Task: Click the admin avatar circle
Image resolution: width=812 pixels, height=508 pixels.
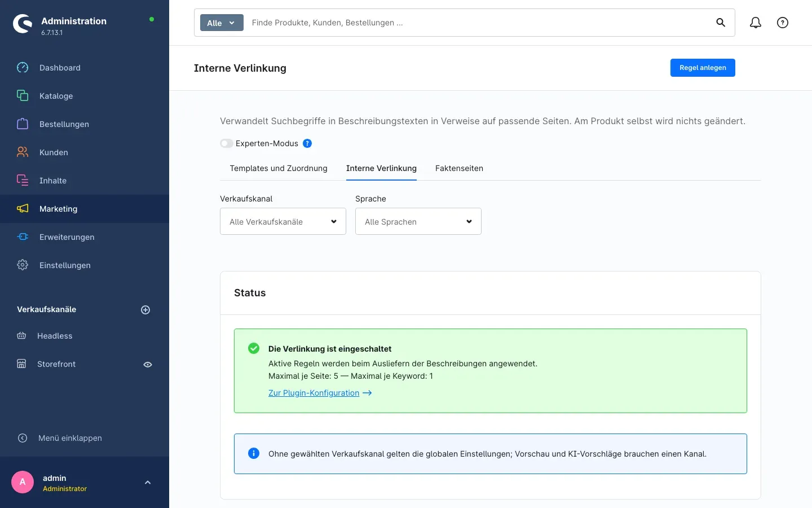Action: [23, 482]
